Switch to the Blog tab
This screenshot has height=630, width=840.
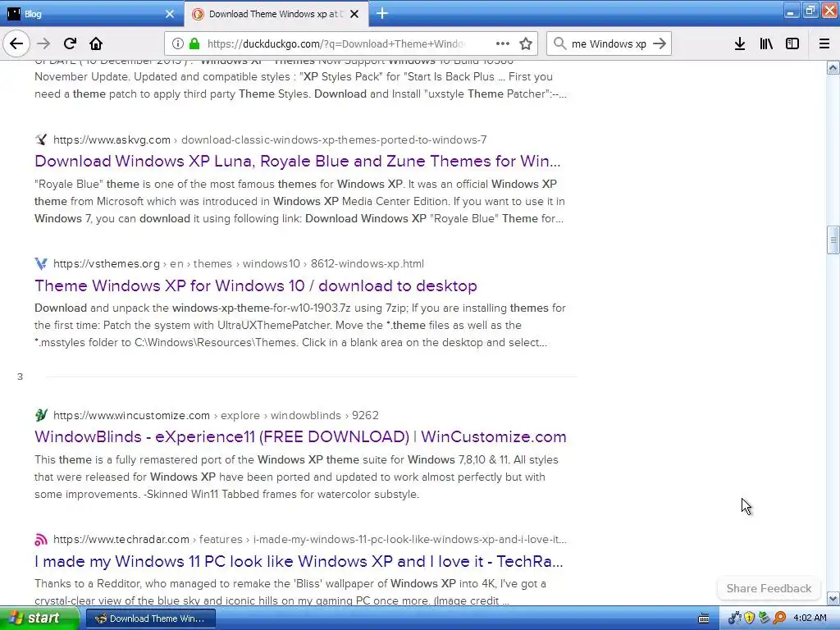(92, 14)
